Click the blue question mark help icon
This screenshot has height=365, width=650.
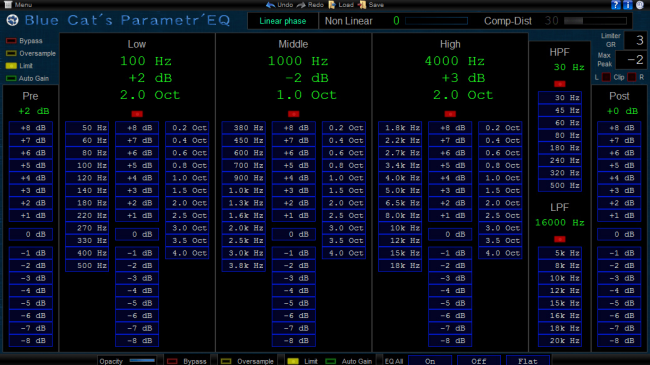tap(616, 5)
